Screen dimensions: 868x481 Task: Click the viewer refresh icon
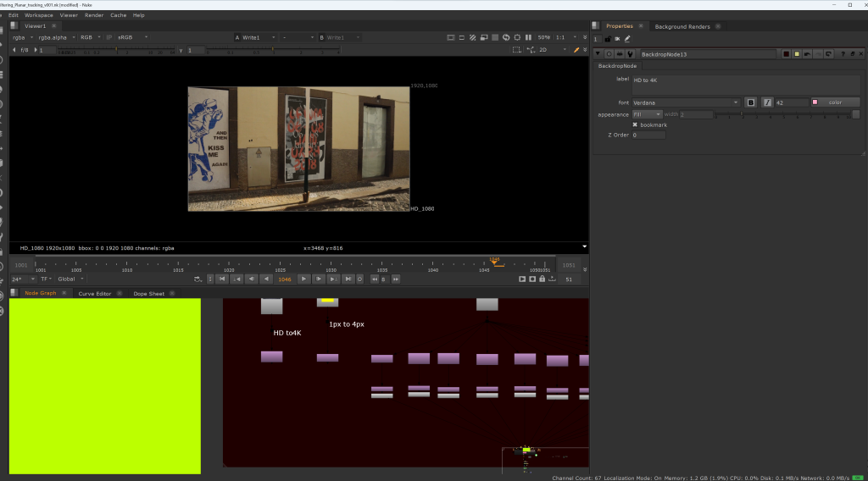click(506, 37)
